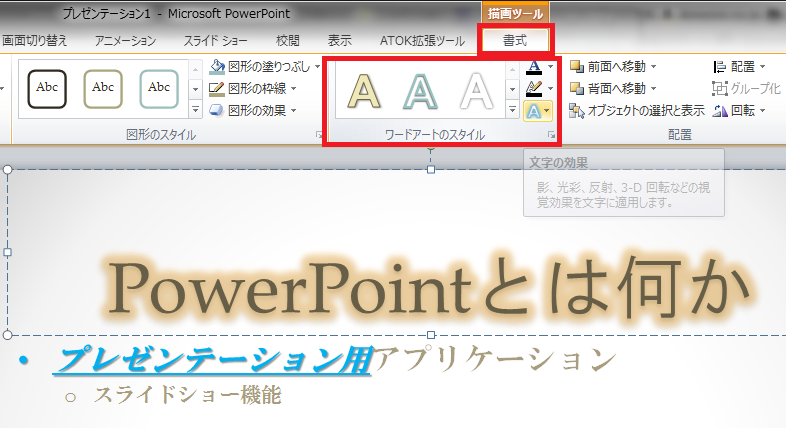This screenshot has width=786, height=428.
Task: Open the 回転 dropdown arrow
Action: point(762,110)
